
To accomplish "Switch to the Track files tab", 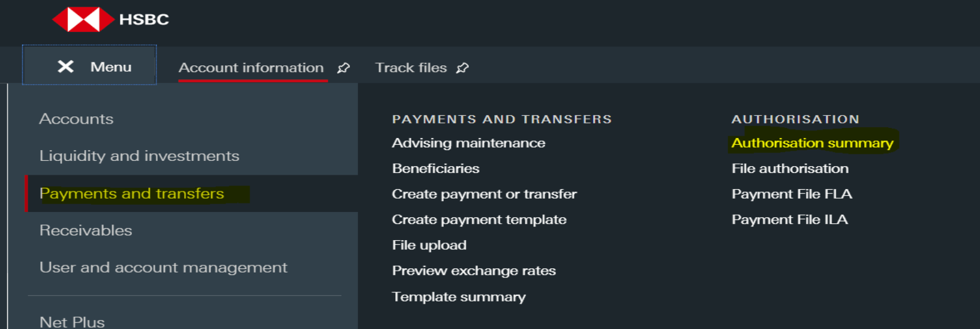I will (411, 68).
